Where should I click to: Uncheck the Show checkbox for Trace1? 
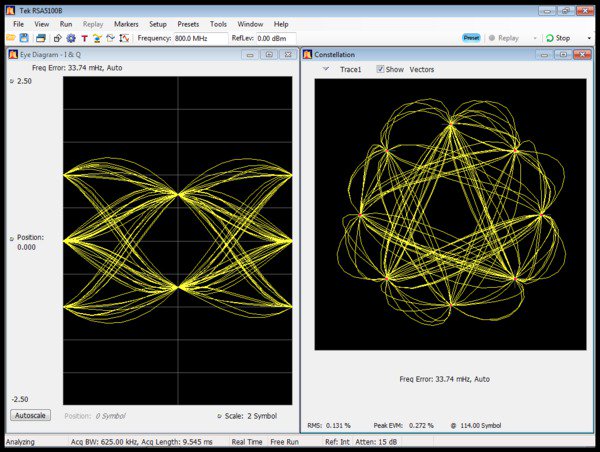point(380,70)
